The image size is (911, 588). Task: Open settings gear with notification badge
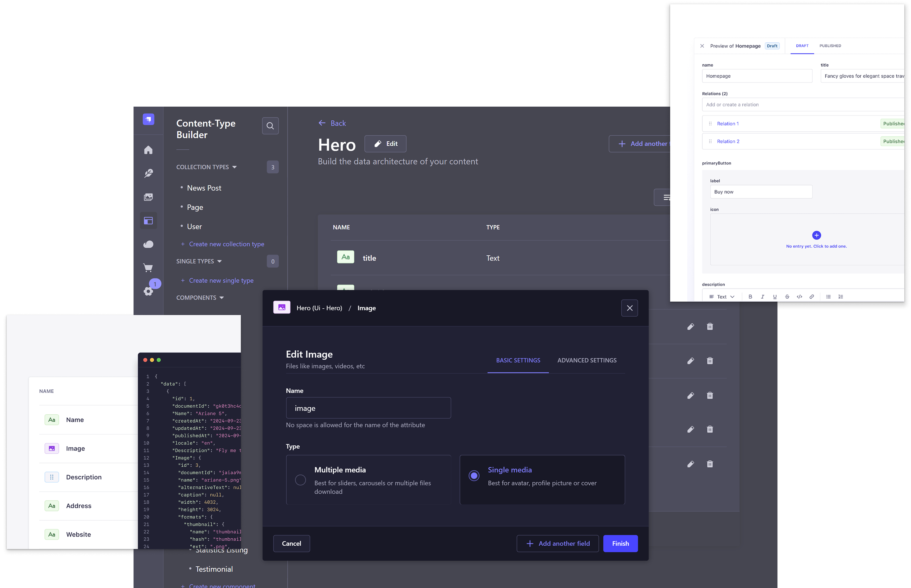pyautogui.click(x=148, y=291)
